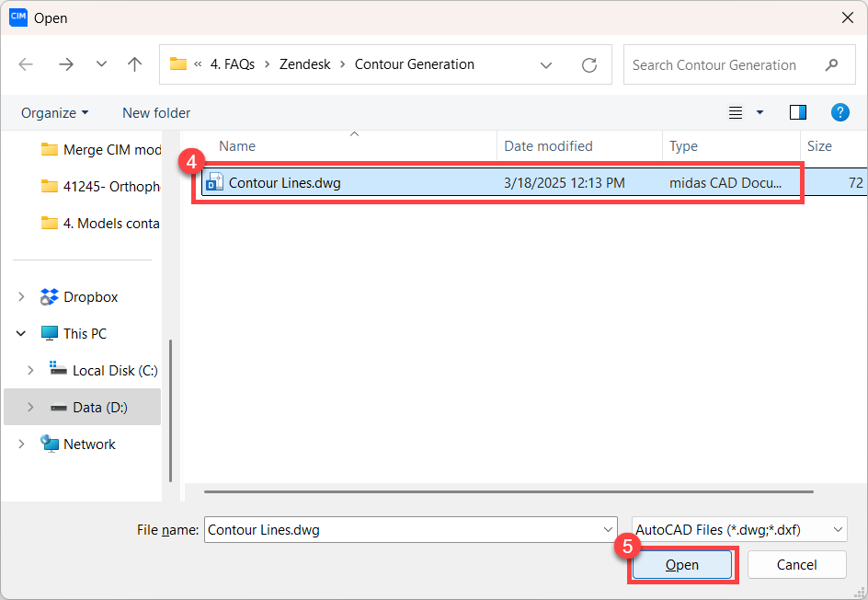Screen dimensions: 868x600
Task: Go back to previous folder
Action: pos(26,64)
